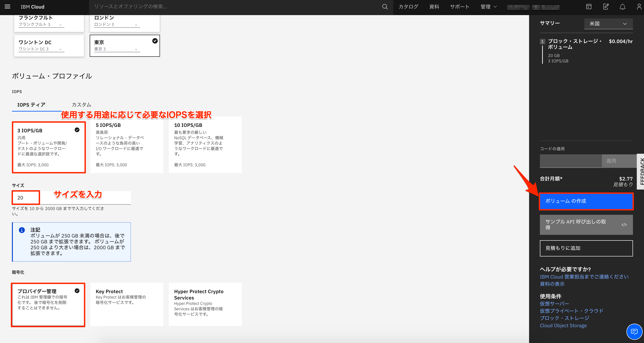The height and width of the screenshot is (343, 644).
Task: Open the notifications bell
Action: click(x=622, y=7)
